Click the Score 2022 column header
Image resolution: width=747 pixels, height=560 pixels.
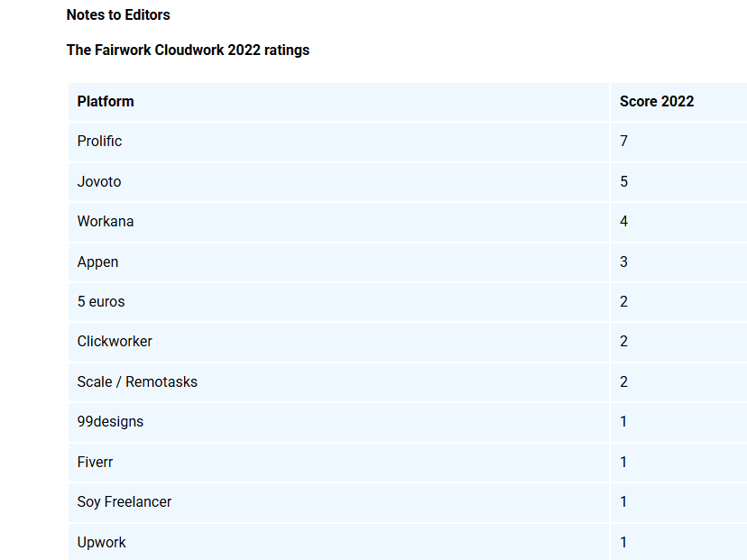(x=656, y=101)
